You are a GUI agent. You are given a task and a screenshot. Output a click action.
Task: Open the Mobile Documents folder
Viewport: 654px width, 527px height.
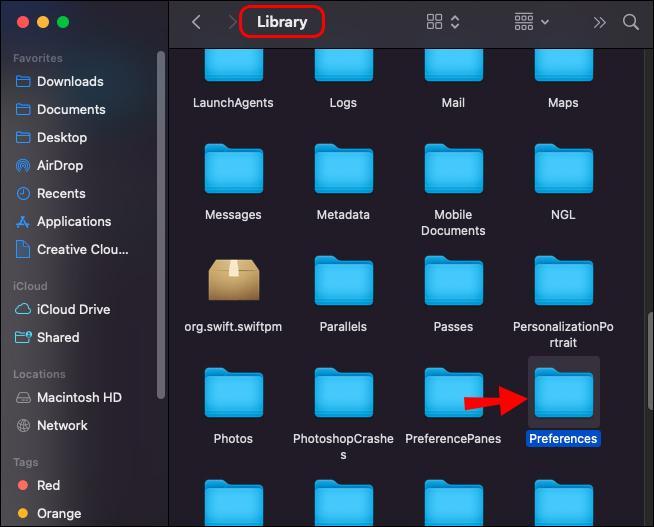pos(453,171)
